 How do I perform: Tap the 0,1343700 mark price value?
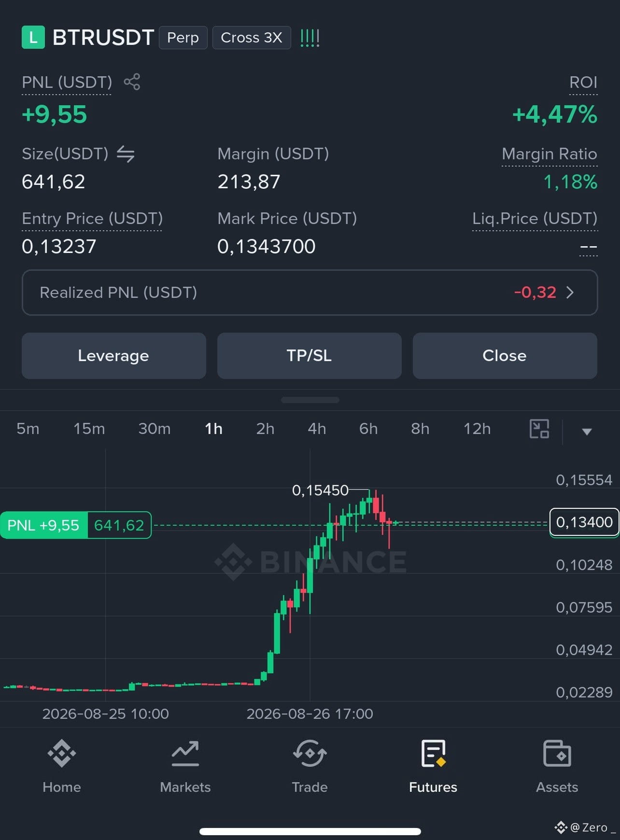click(267, 247)
